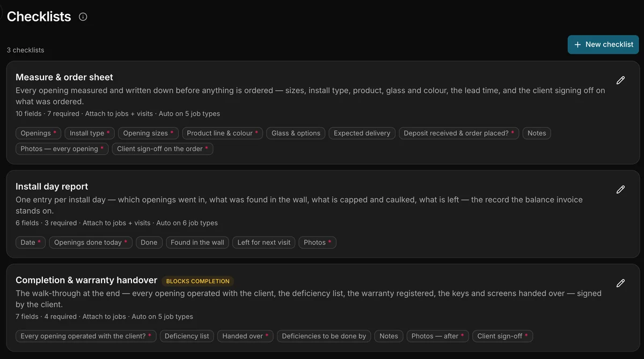Create a new checklist
Viewport: 644px width, 359px height.
[x=603, y=45]
